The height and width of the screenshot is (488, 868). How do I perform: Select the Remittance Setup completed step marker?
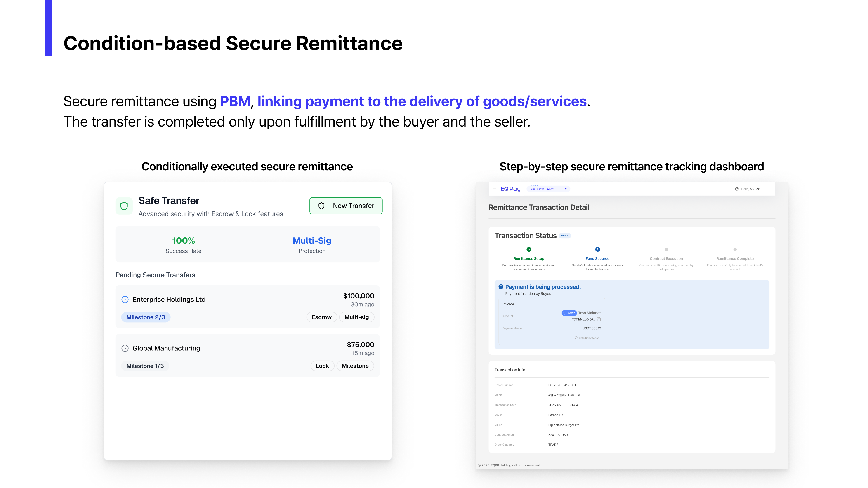[529, 249]
